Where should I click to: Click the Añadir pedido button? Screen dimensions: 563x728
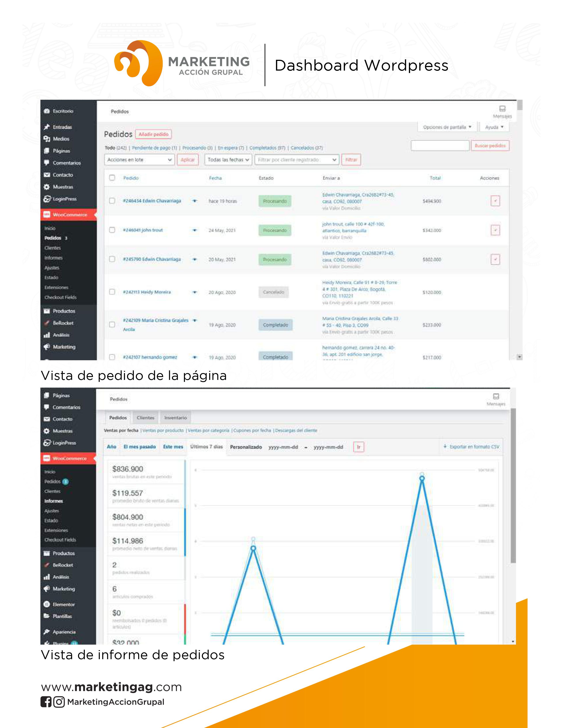click(x=153, y=134)
